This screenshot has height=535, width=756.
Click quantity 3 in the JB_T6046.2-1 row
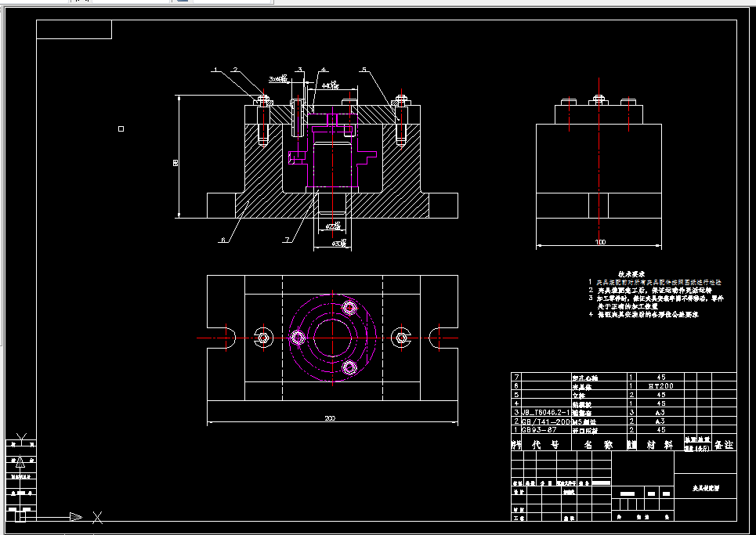pyautogui.click(x=631, y=412)
